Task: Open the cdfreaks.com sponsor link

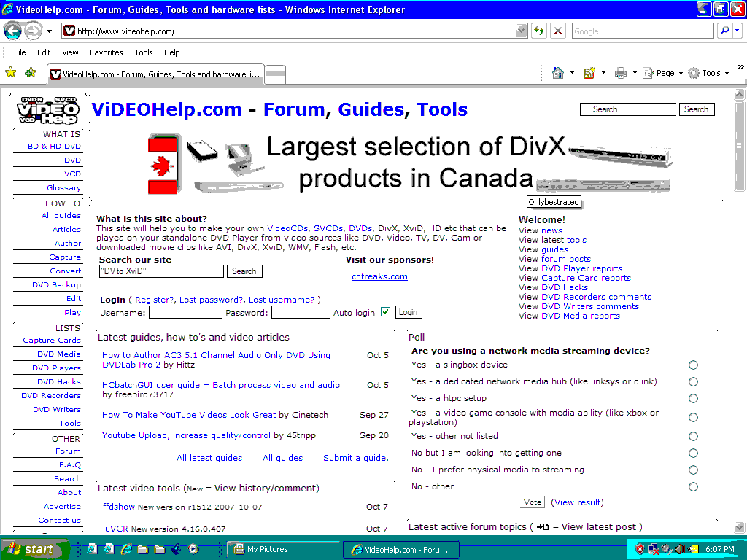Action: coord(379,276)
